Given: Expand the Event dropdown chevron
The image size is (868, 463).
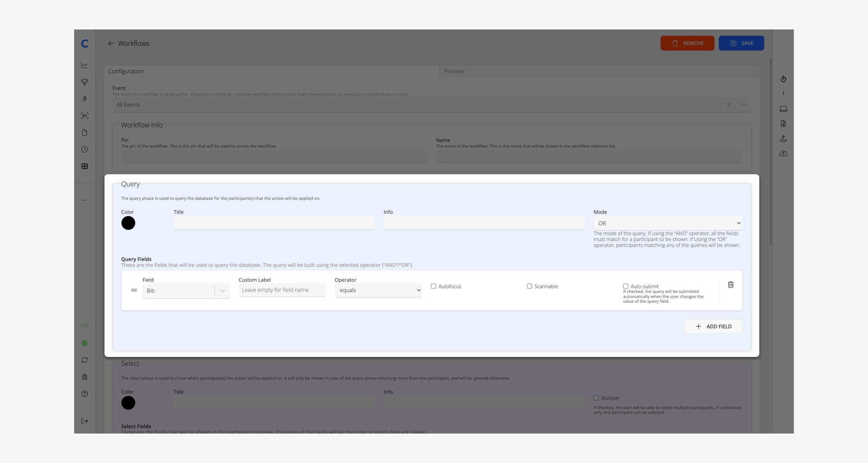Looking at the screenshot, I should (744, 105).
